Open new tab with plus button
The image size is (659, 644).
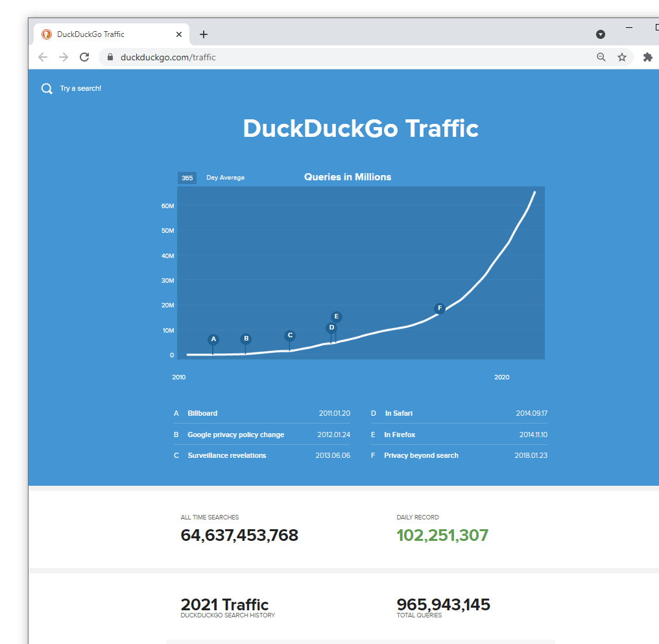pos(204,34)
